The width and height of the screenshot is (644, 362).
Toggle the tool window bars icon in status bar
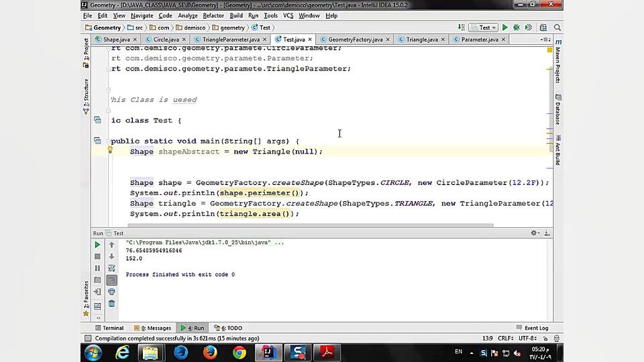click(x=87, y=338)
